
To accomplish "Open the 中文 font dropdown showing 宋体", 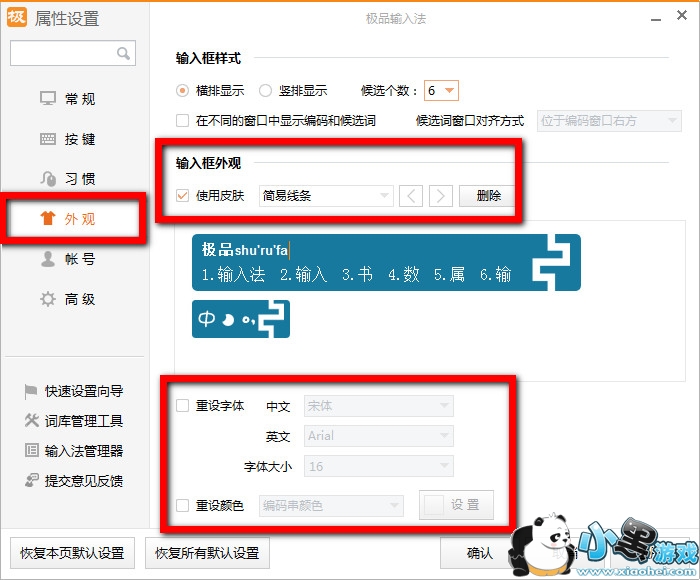I will 379,406.
